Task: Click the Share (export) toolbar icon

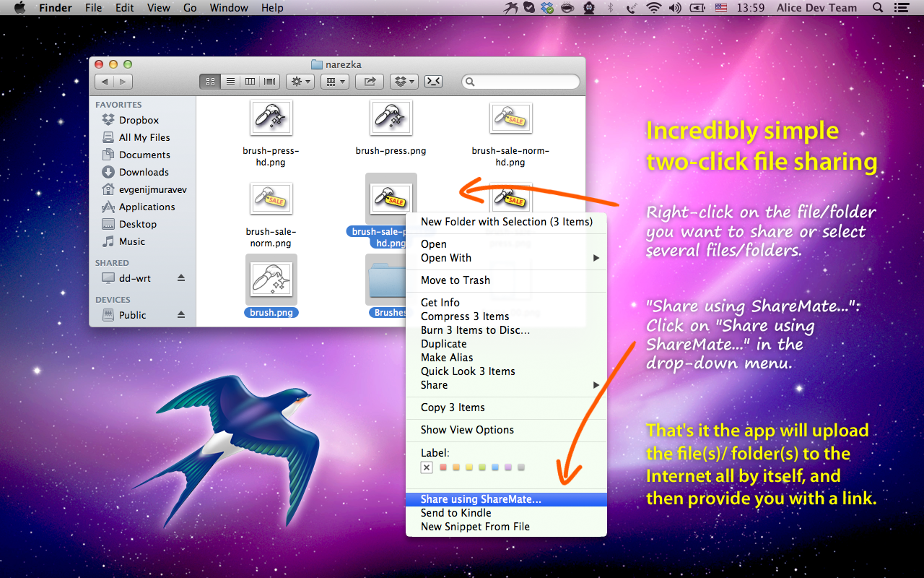Action: pyautogui.click(x=369, y=82)
